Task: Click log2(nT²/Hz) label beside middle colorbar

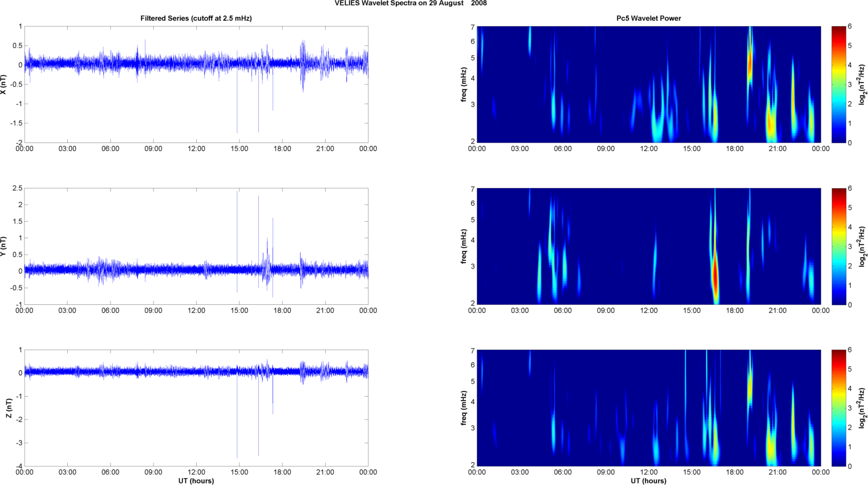Action: click(x=863, y=246)
